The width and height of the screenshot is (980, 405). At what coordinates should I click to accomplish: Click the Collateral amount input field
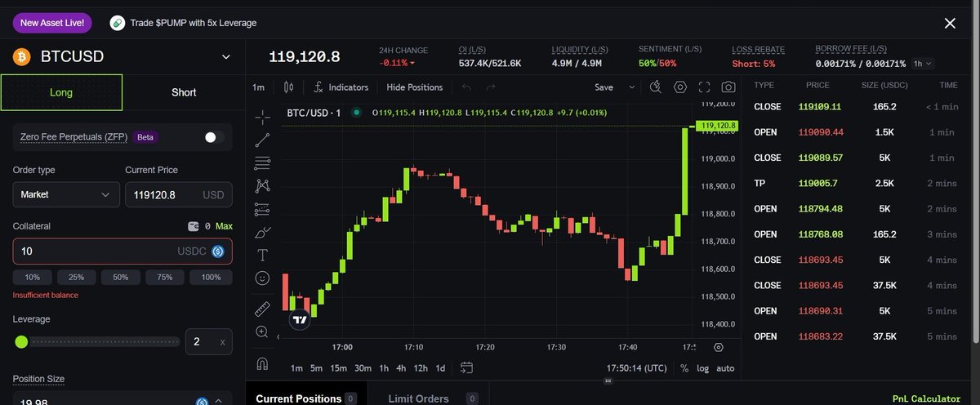point(122,251)
